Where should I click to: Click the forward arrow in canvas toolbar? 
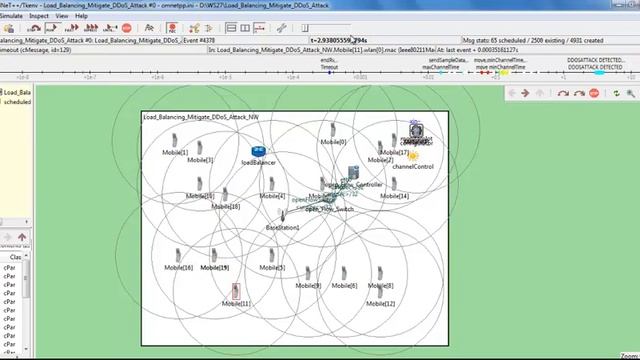coord(525,93)
